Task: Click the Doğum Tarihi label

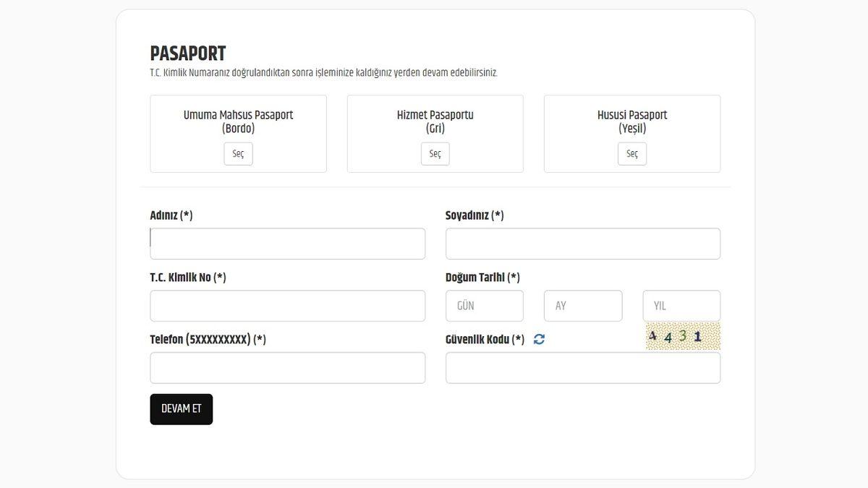Action: point(482,278)
